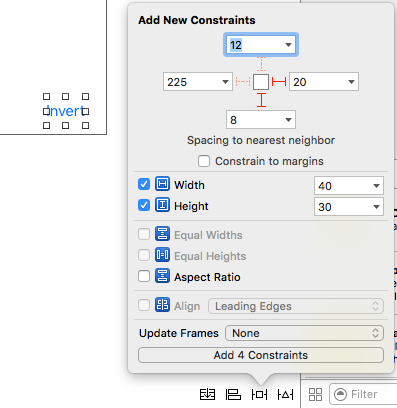Expand the left spacing 225 dropdown arrow
Image resolution: width=397 pixels, height=408 pixels.
(x=226, y=82)
